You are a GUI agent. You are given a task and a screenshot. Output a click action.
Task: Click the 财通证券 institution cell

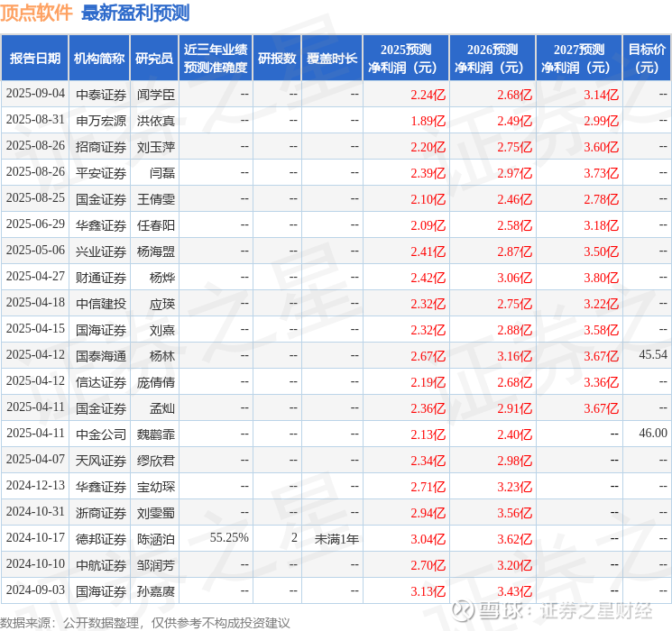(x=101, y=278)
